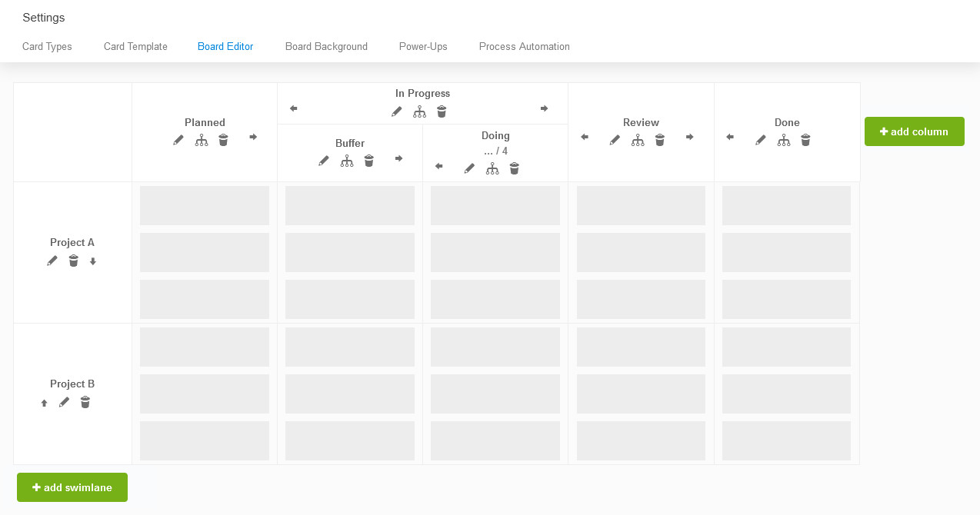Open subcolumn settings for the Done column
Viewport: 980px width, 515px height.
click(x=783, y=140)
